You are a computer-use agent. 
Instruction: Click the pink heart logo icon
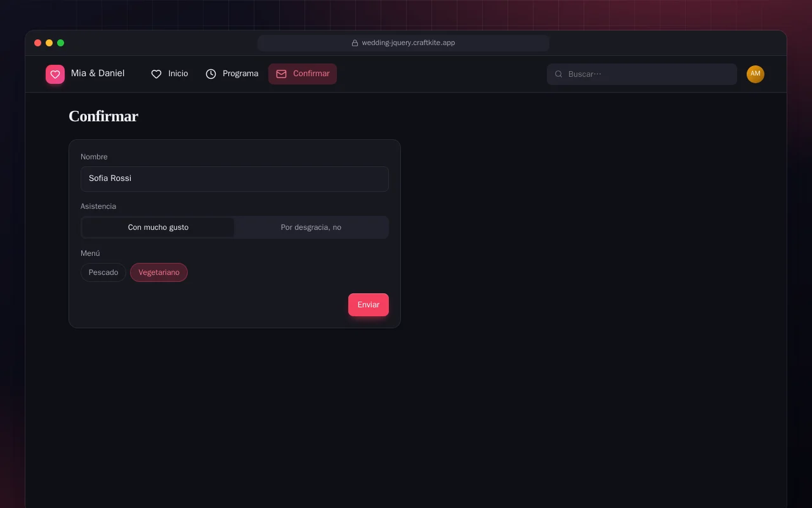pyautogui.click(x=55, y=74)
